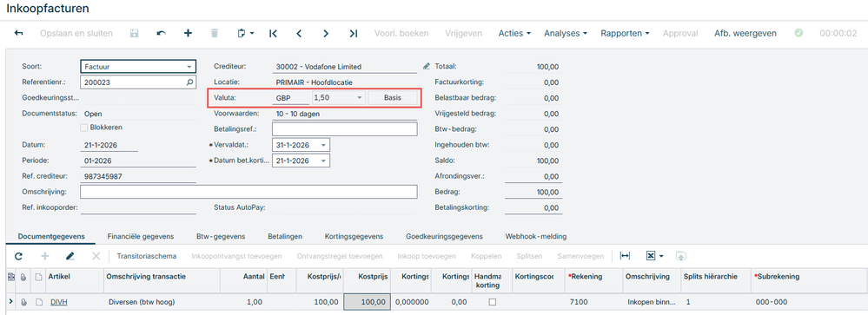
Task: Go to first record icon
Action: 273,33
